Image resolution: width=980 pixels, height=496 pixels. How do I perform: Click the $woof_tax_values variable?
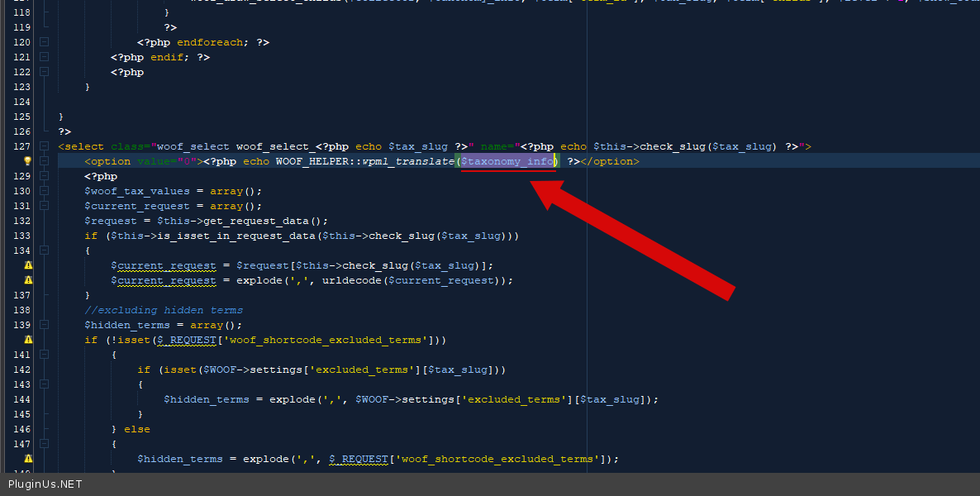[x=137, y=191]
